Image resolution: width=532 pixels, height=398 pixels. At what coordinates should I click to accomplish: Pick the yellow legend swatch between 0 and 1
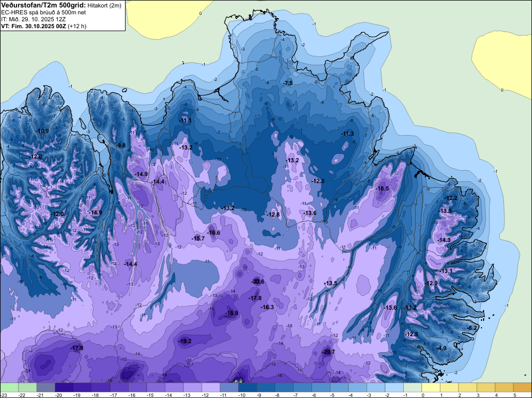[430, 387]
